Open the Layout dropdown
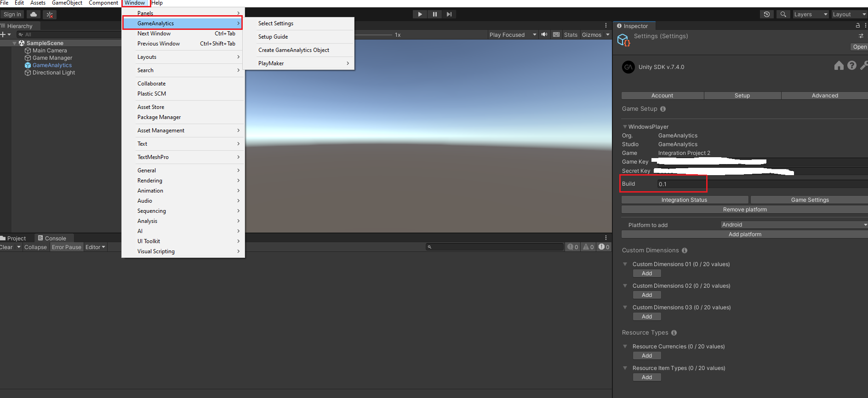 (x=849, y=14)
